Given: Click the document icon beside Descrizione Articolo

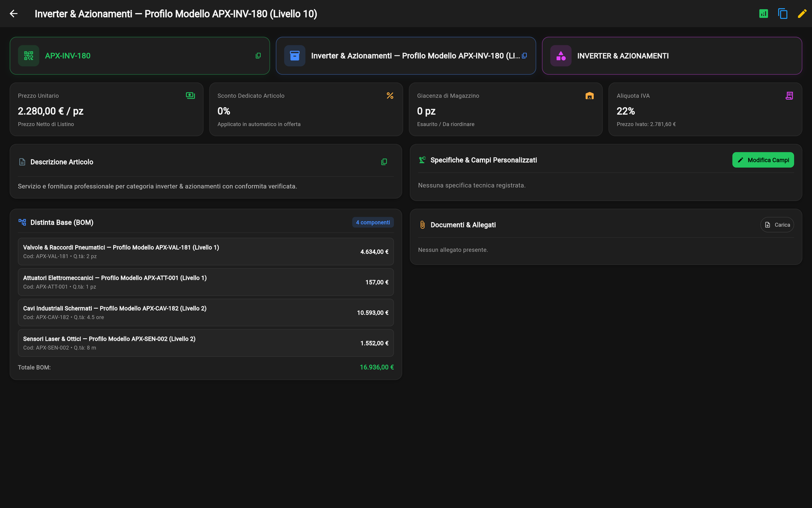Looking at the screenshot, I should [x=22, y=162].
